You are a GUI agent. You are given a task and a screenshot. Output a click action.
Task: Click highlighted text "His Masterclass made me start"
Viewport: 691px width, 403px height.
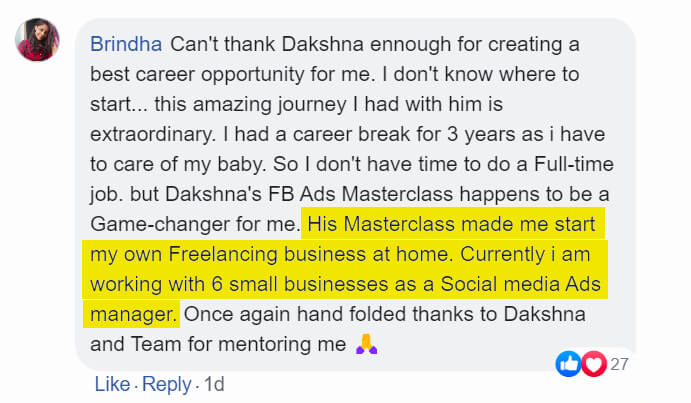coord(454,217)
